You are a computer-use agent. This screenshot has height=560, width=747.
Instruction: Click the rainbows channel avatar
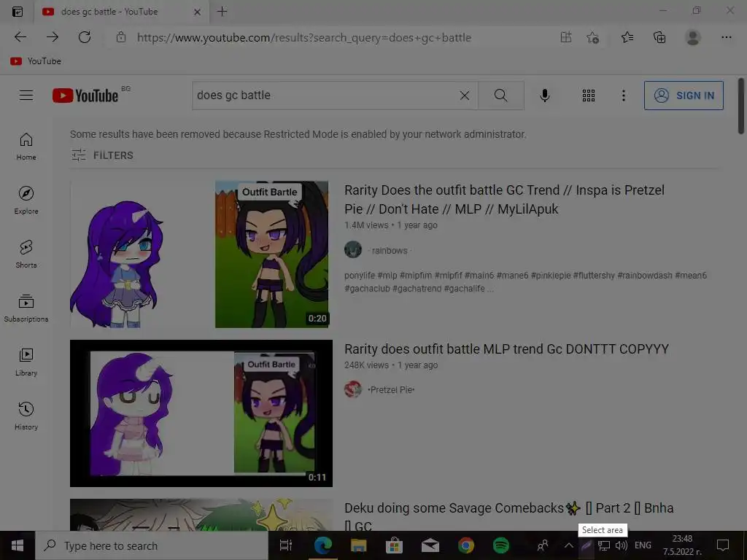[353, 249]
